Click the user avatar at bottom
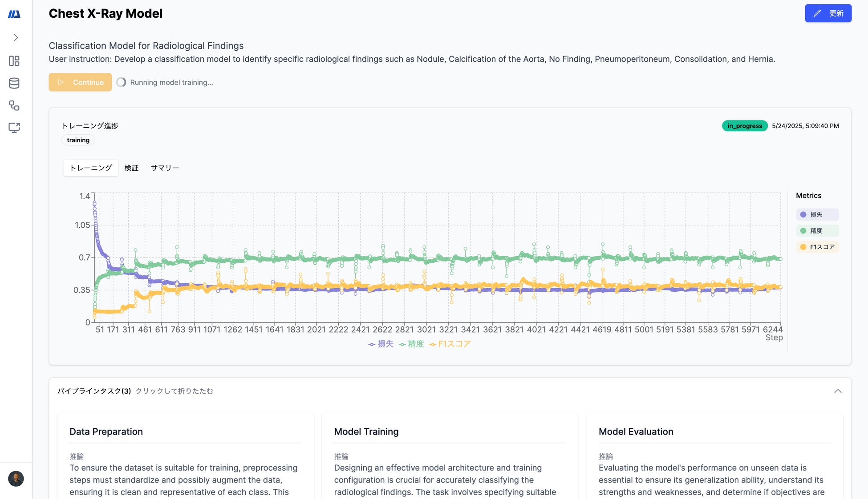This screenshot has width=868, height=499. (x=16, y=479)
